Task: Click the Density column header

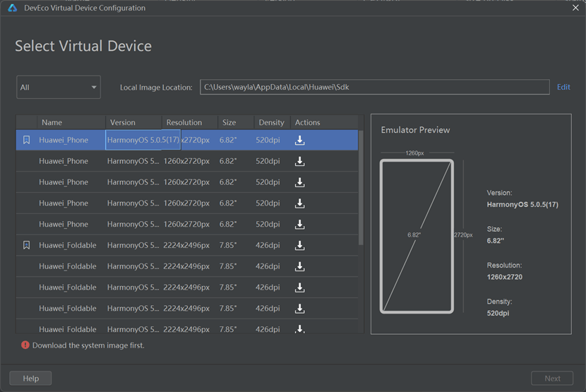Action: 273,122
